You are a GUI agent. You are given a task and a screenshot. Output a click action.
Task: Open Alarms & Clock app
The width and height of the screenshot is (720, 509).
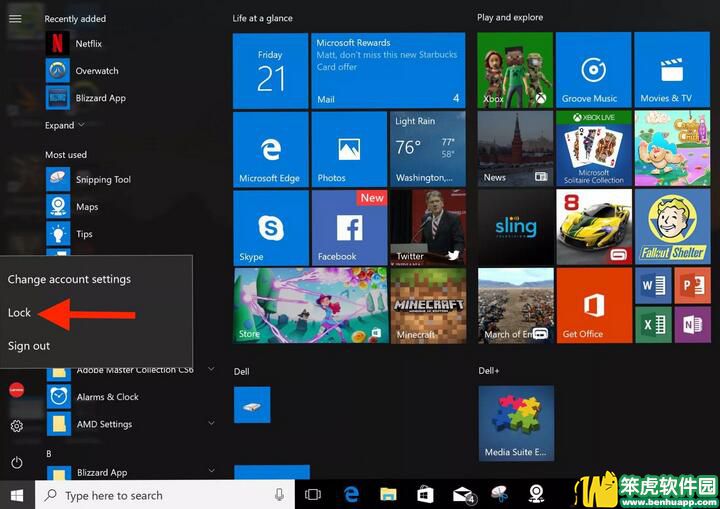pos(106,396)
